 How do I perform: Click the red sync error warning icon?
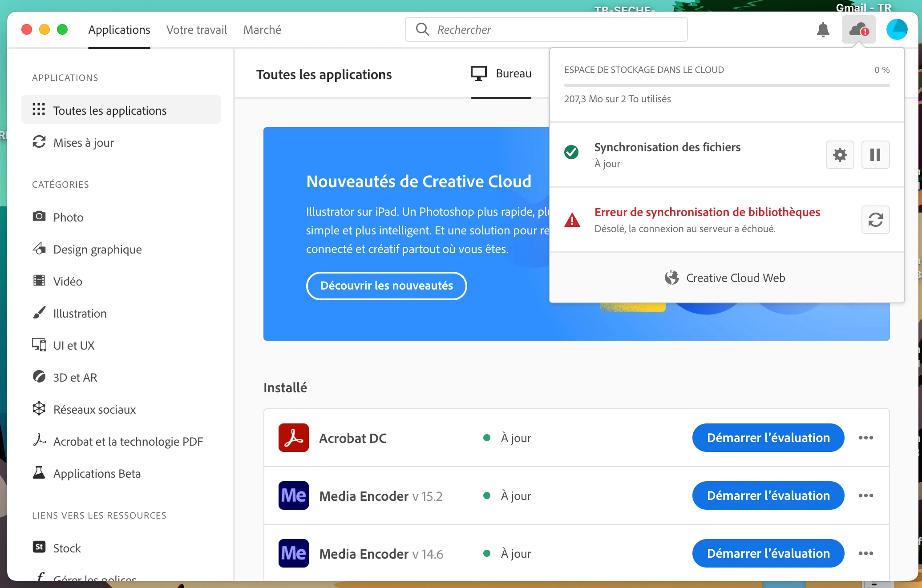(x=572, y=220)
